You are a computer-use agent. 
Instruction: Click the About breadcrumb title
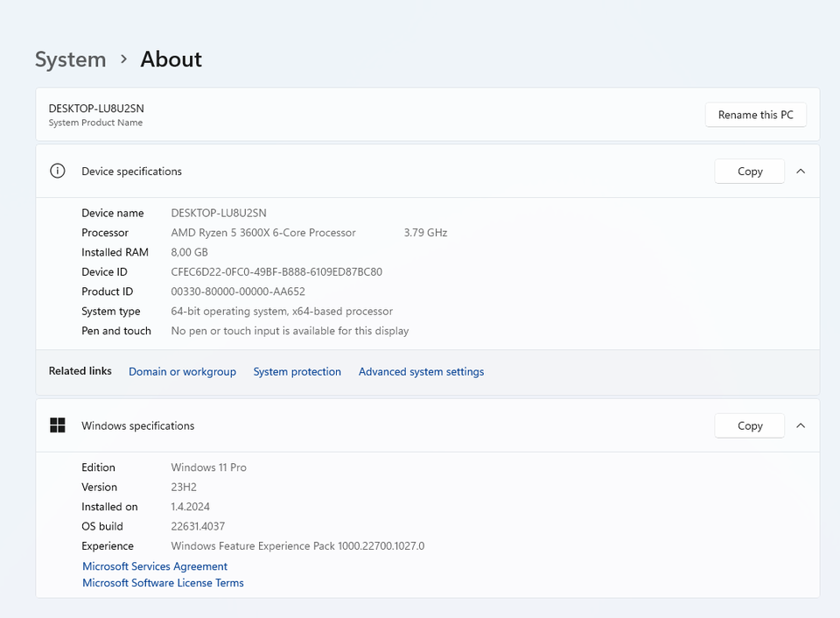pos(171,60)
